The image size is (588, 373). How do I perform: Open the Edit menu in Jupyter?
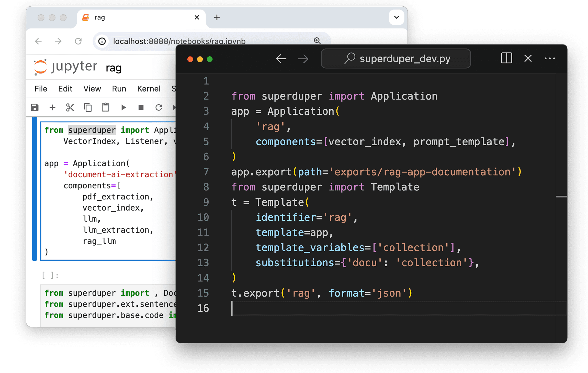click(65, 89)
